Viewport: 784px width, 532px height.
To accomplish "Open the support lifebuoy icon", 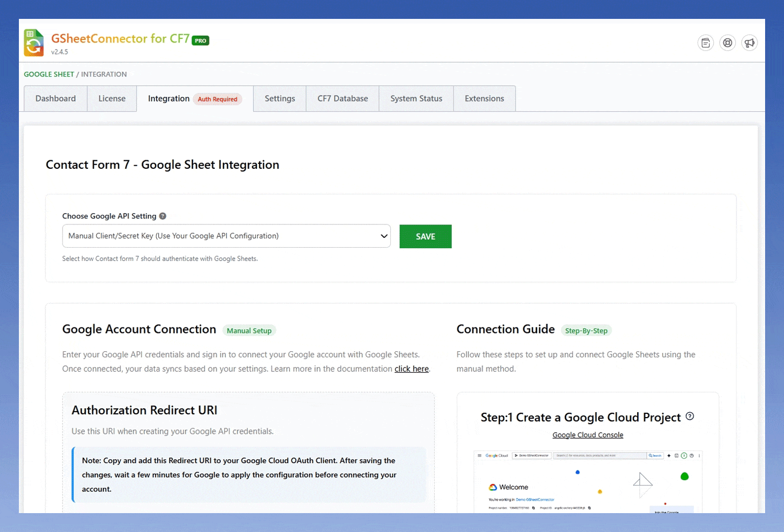I will [x=728, y=43].
